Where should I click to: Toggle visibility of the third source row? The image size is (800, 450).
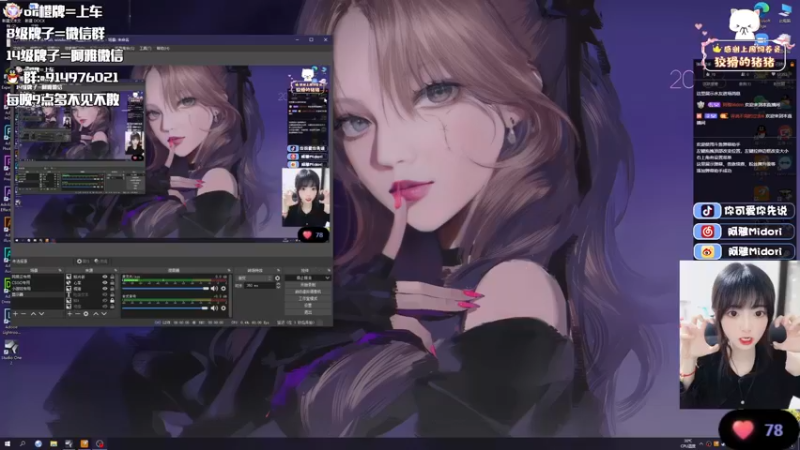(105, 288)
